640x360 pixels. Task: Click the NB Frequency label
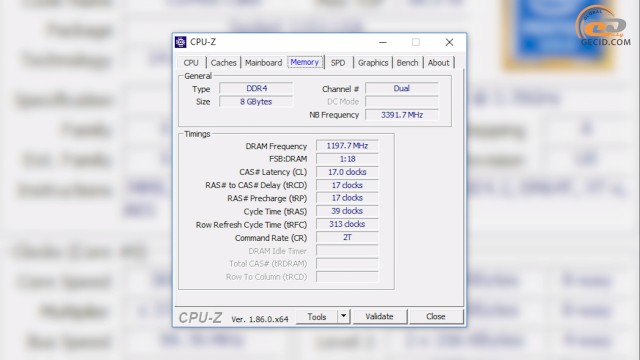[334, 115]
